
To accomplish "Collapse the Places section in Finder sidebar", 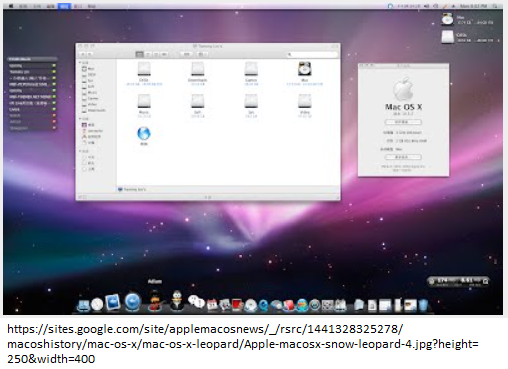I will pyautogui.click(x=80, y=119).
